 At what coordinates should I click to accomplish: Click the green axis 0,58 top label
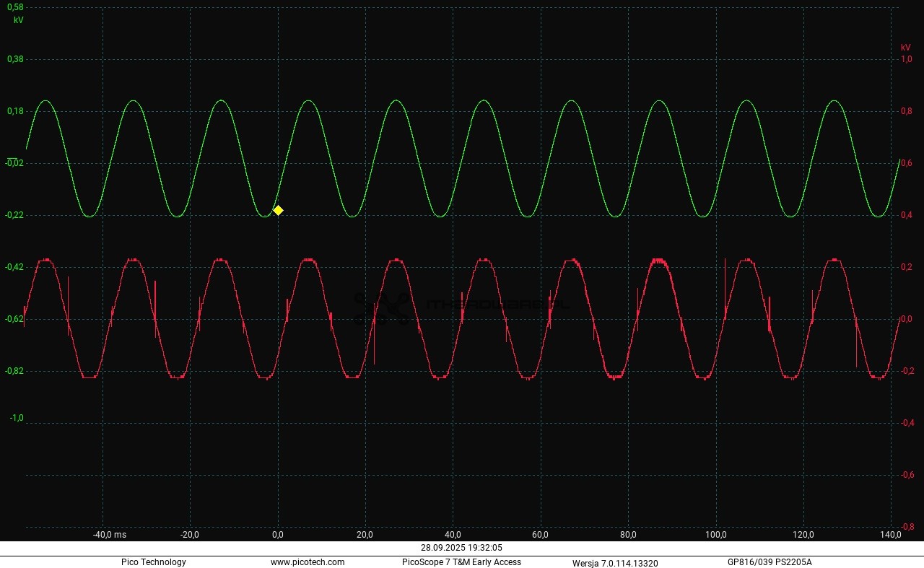pyautogui.click(x=14, y=7)
